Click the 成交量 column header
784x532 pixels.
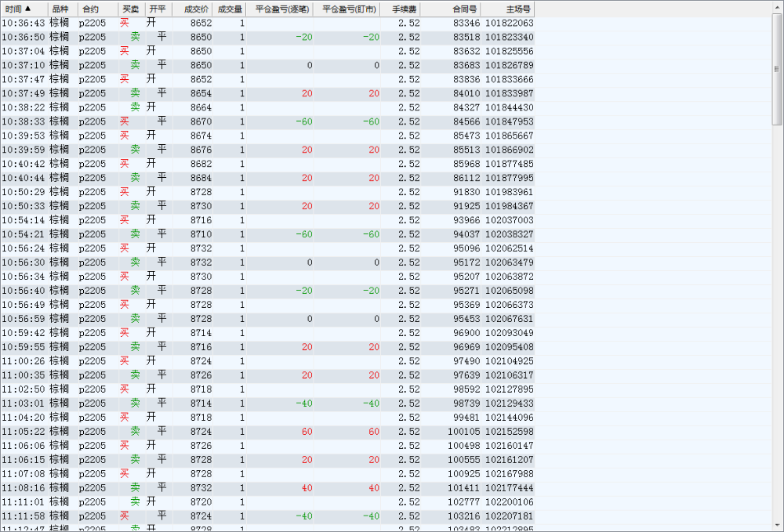pyautogui.click(x=229, y=9)
